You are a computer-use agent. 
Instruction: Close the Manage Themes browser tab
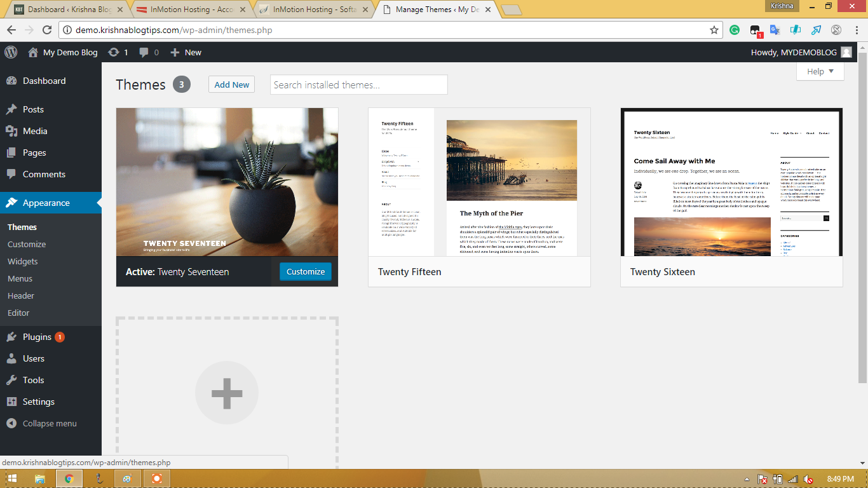[488, 10]
